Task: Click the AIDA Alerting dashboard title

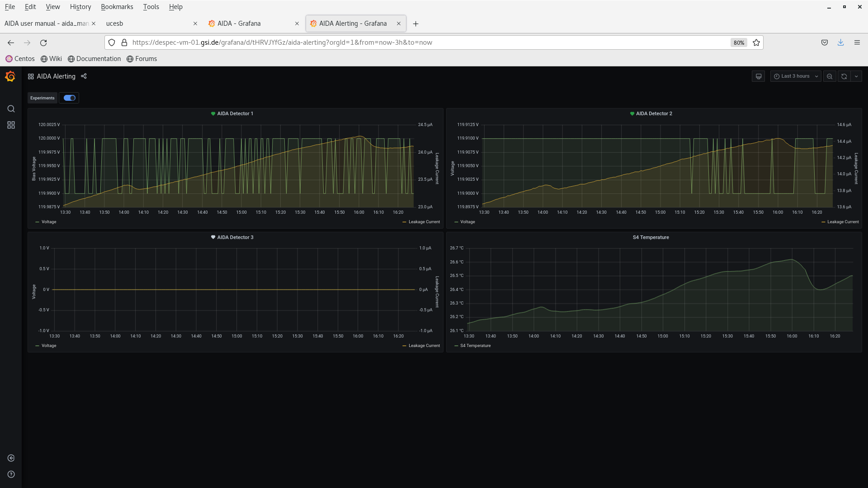Action: click(56, 76)
